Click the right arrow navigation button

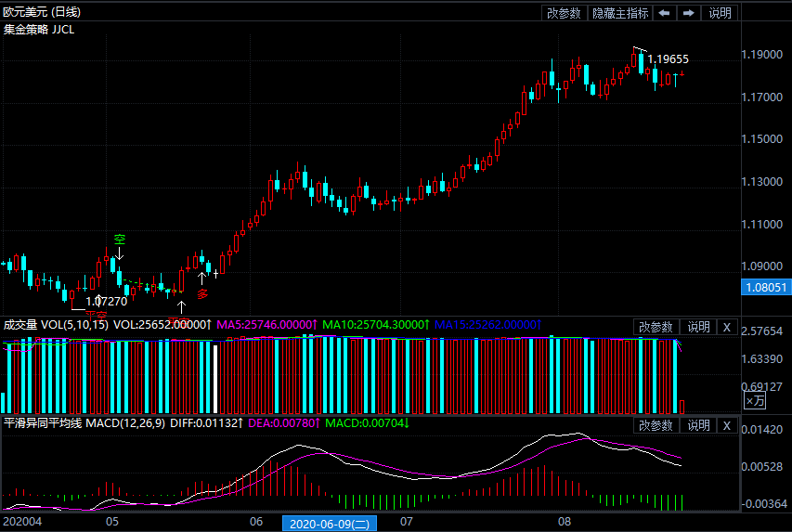click(689, 13)
